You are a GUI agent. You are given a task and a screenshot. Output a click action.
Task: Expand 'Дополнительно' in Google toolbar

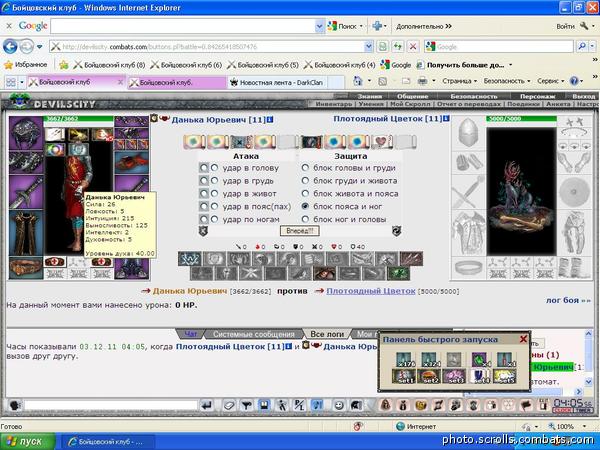424,26
